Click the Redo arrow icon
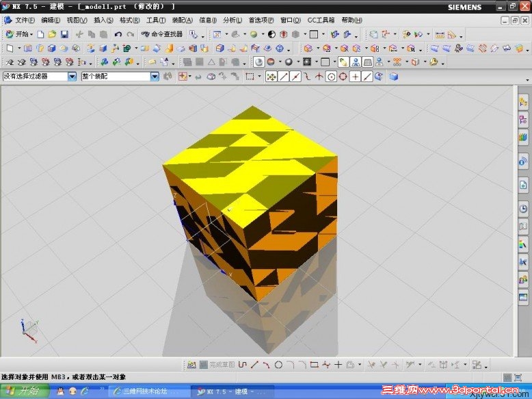This screenshot has height=399, width=532. pyautogui.click(x=131, y=34)
